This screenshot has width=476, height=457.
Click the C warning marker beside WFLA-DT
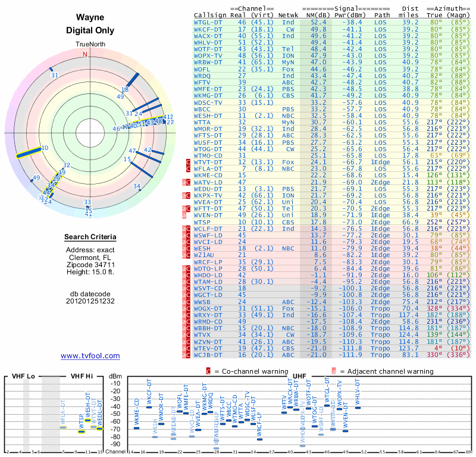188,169
